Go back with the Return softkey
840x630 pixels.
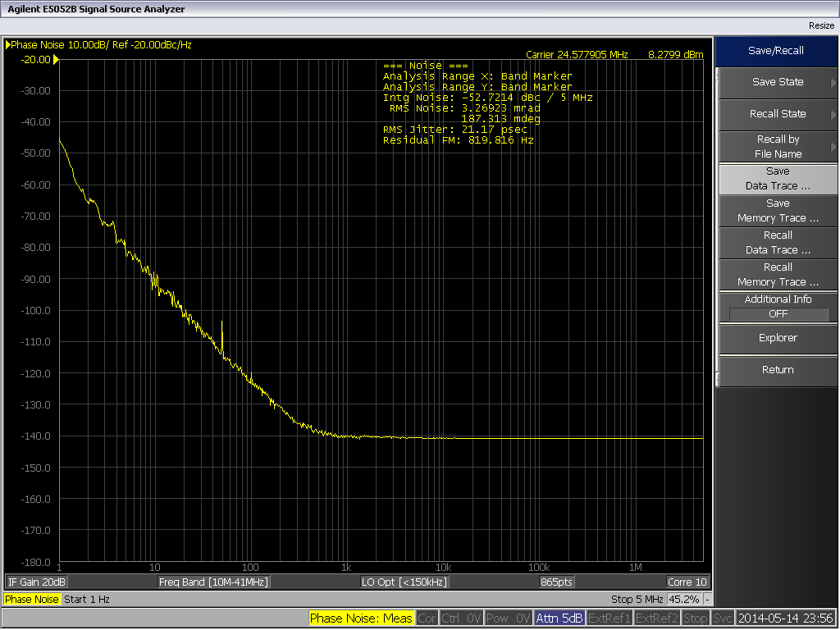(778, 370)
